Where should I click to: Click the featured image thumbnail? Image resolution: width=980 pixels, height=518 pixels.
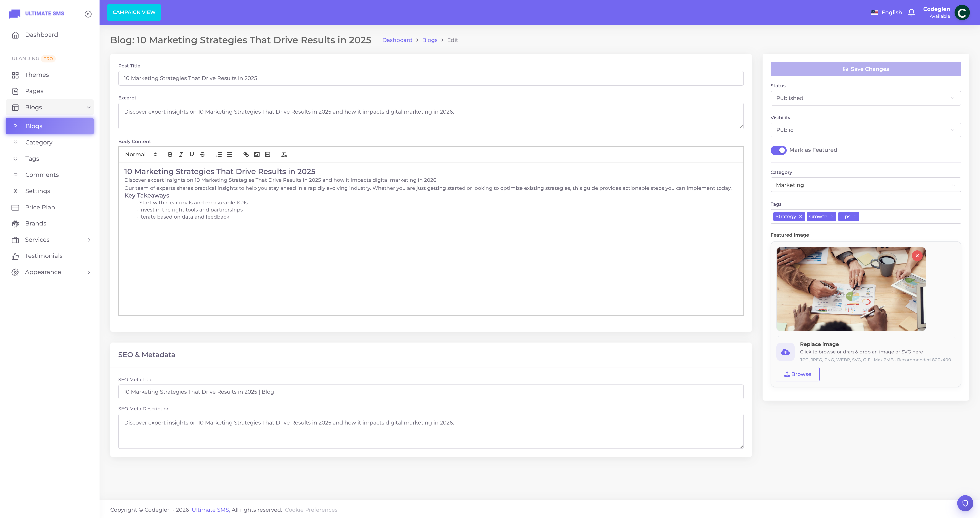click(851, 289)
